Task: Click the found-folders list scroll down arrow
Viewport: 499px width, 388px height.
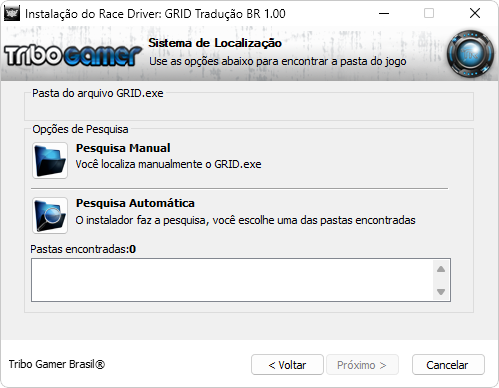Action: coord(441,292)
